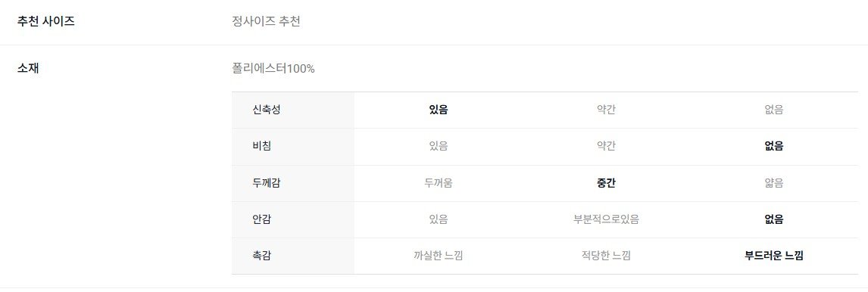The image size is (868, 292).
Task: Click the 촉감 row label
Action: [261, 256]
